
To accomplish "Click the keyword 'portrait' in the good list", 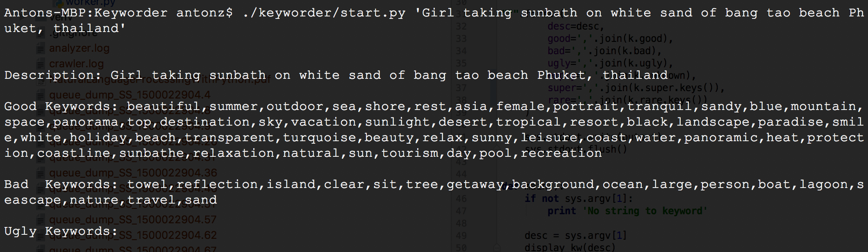I will point(586,107).
